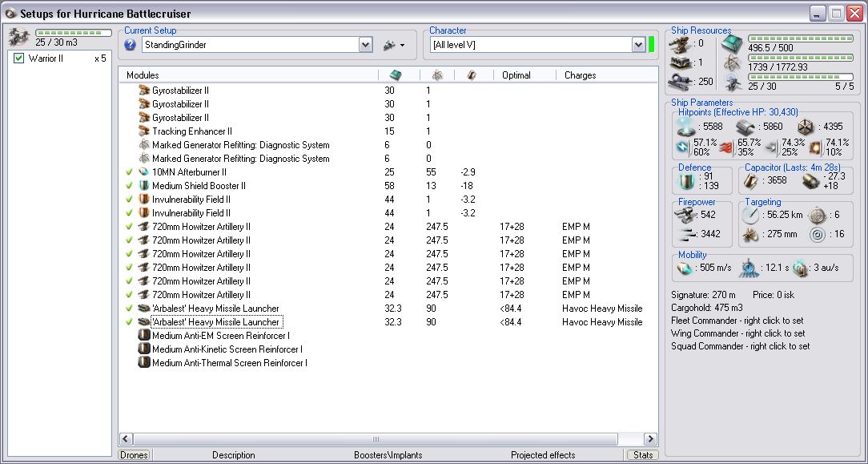Open the ship fitting icon menu

tap(394, 45)
